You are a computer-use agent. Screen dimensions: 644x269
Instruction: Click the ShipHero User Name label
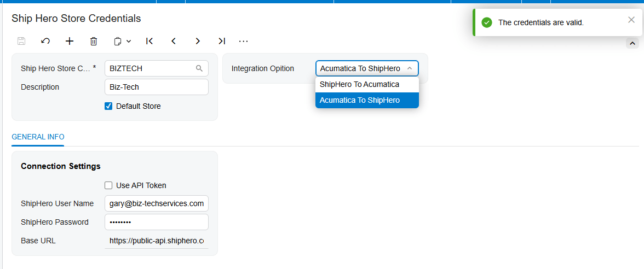click(57, 203)
